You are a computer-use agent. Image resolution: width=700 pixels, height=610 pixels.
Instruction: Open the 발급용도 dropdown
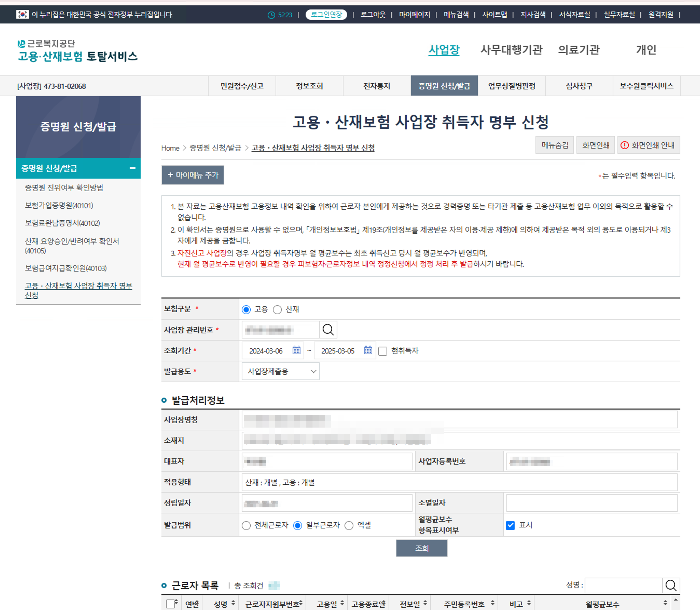(x=280, y=371)
